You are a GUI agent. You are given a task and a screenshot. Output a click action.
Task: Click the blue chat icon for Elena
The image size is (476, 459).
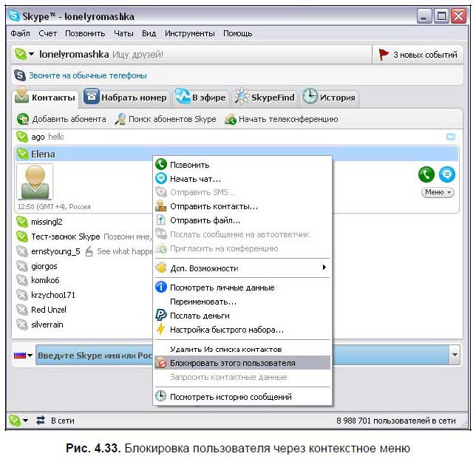pyautogui.click(x=446, y=174)
